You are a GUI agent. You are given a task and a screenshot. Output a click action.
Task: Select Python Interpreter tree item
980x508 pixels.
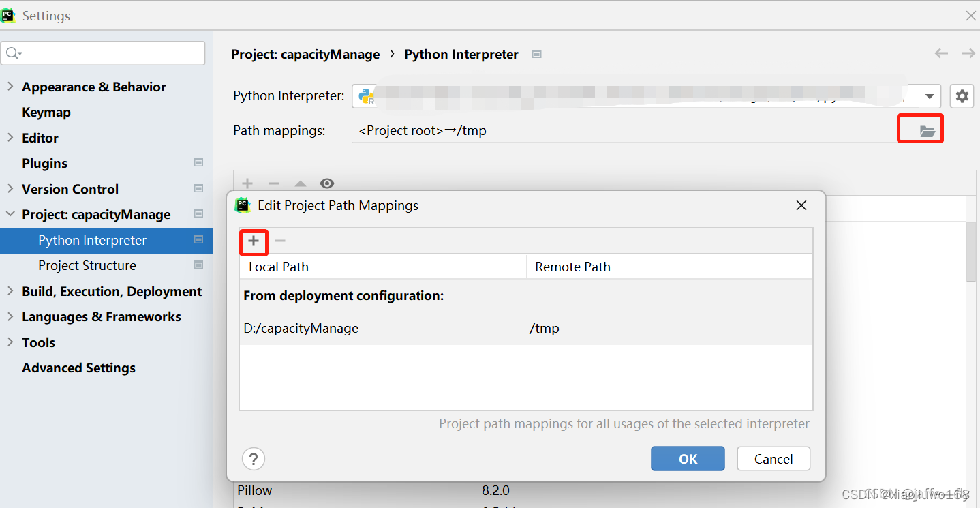pos(106,240)
